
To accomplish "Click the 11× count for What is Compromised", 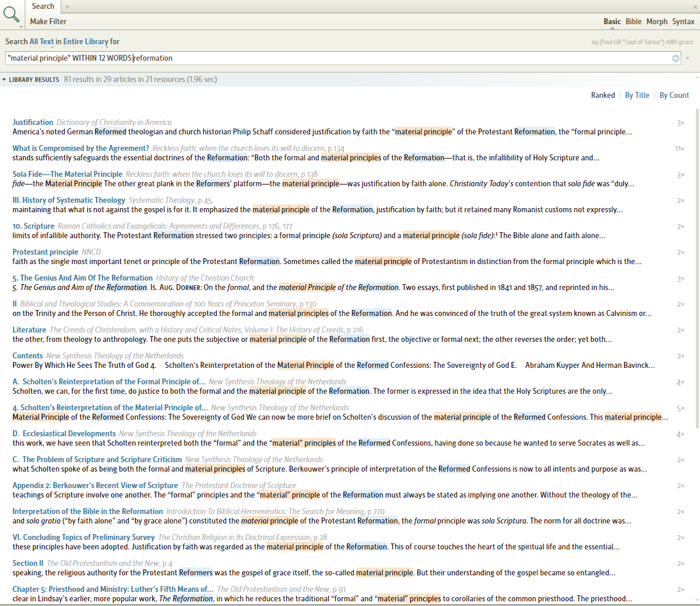I will click(x=679, y=149).
